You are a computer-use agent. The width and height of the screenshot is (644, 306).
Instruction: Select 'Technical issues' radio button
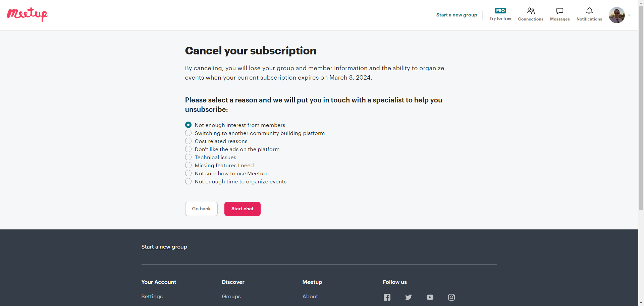coord(189,157)
